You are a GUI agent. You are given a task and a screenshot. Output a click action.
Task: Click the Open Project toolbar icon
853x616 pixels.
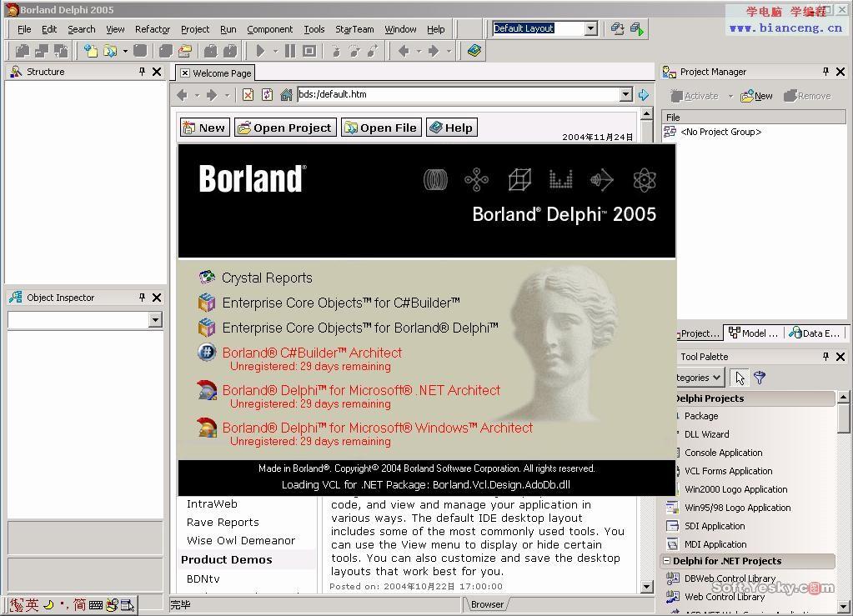click(x=185, y=51)
